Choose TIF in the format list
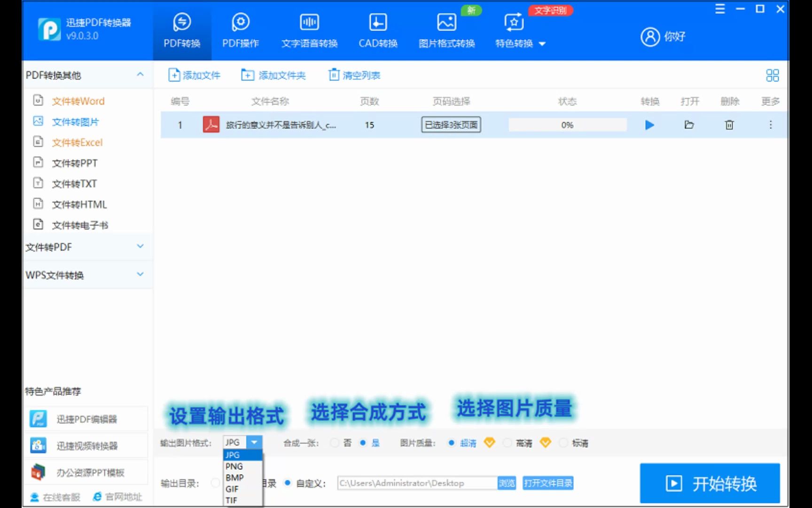 242,500
